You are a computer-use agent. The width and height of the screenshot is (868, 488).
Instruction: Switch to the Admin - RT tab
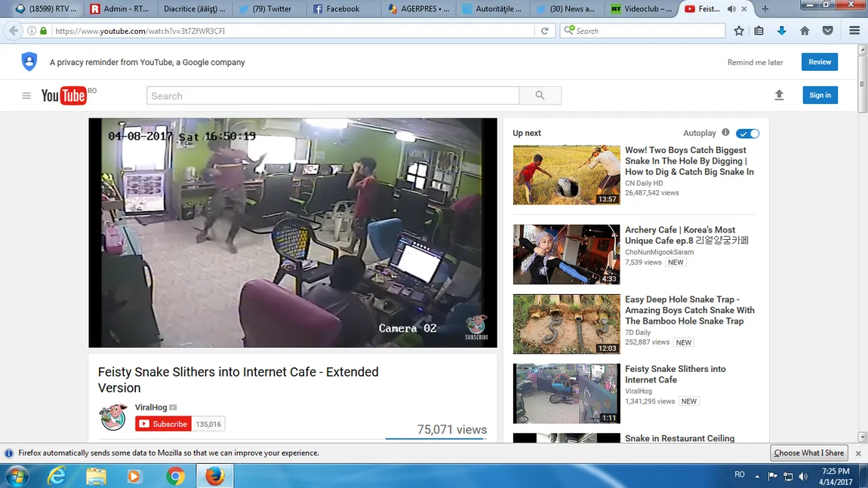119,9
